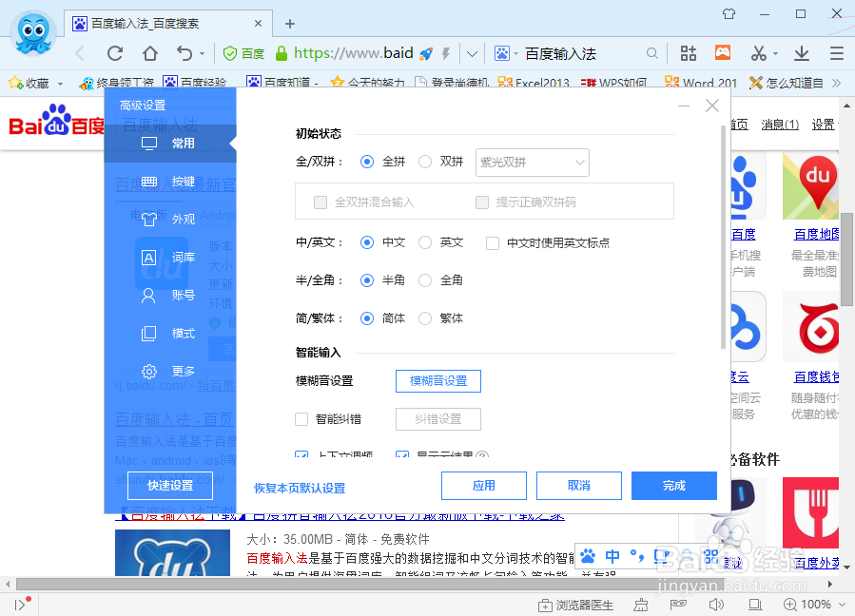Select the 简体 radio button
The height and width of the screenshot is (616, 855).
click(x=367, y=318)
